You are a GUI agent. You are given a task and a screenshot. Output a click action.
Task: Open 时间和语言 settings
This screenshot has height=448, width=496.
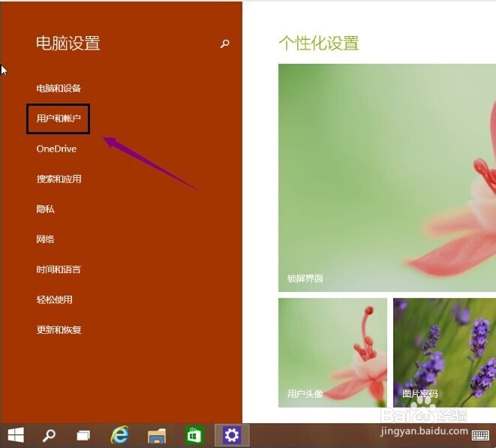coord(59,269)
